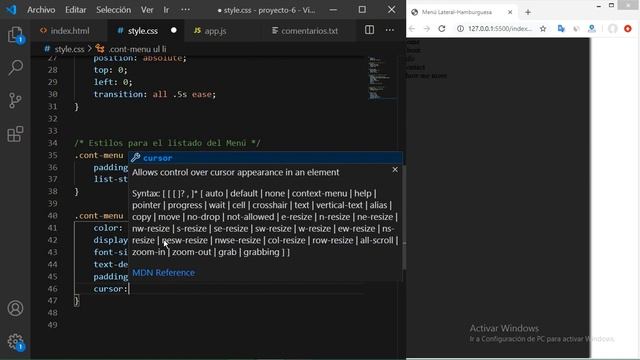Show hidden menu bar items ellipsis
The width and height of the screenshot is (640, 360).
185,9
